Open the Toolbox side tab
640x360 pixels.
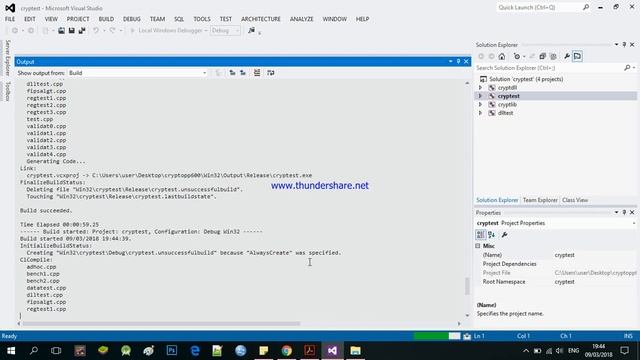[7, 91]
